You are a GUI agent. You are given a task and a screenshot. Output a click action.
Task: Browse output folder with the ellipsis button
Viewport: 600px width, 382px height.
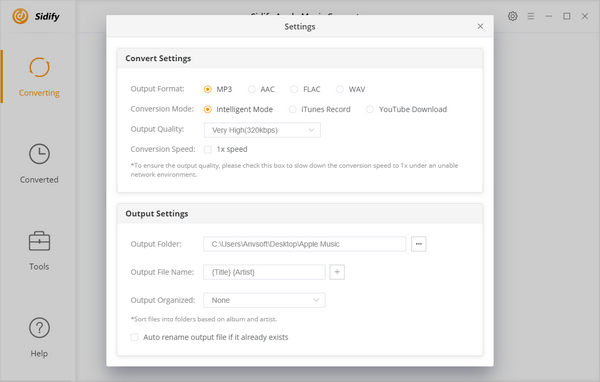point(419,244)
